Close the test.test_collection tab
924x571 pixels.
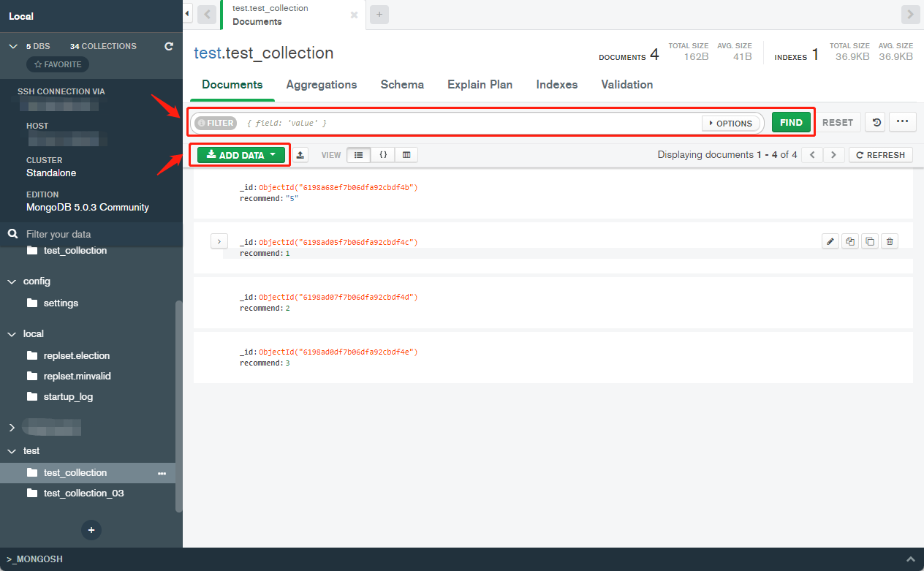coord(355,15)
